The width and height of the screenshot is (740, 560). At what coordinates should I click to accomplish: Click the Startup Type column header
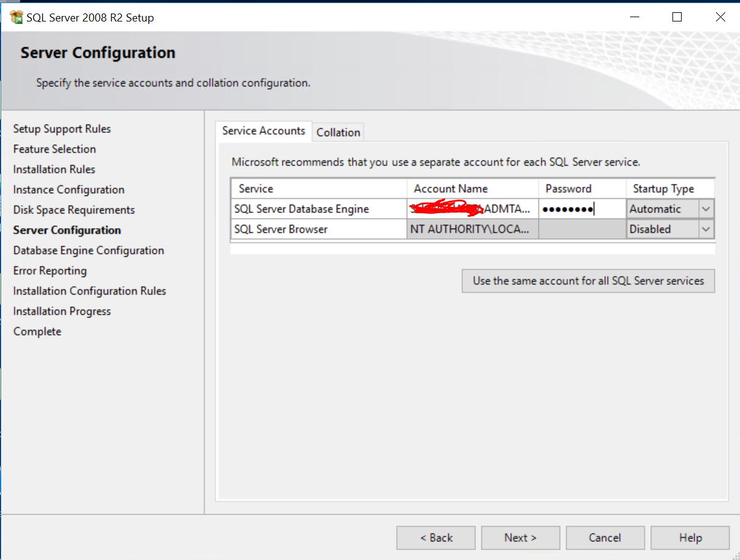(x=670, y=189)
